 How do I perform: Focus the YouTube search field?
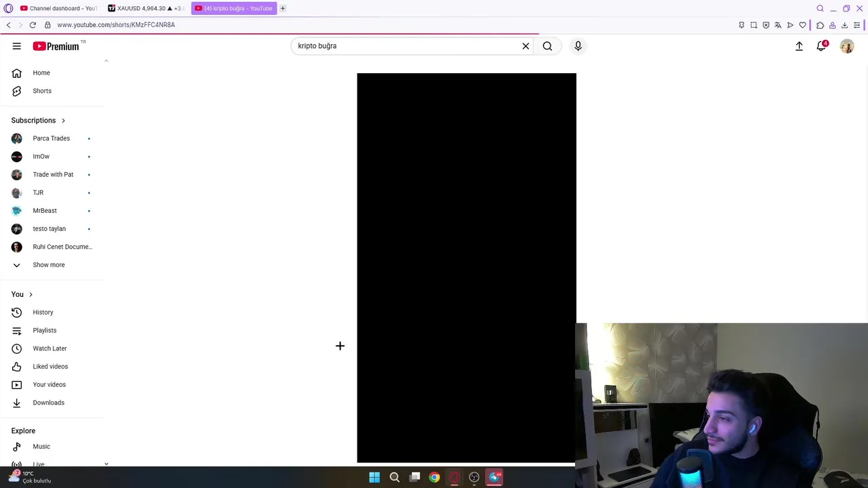406,46
